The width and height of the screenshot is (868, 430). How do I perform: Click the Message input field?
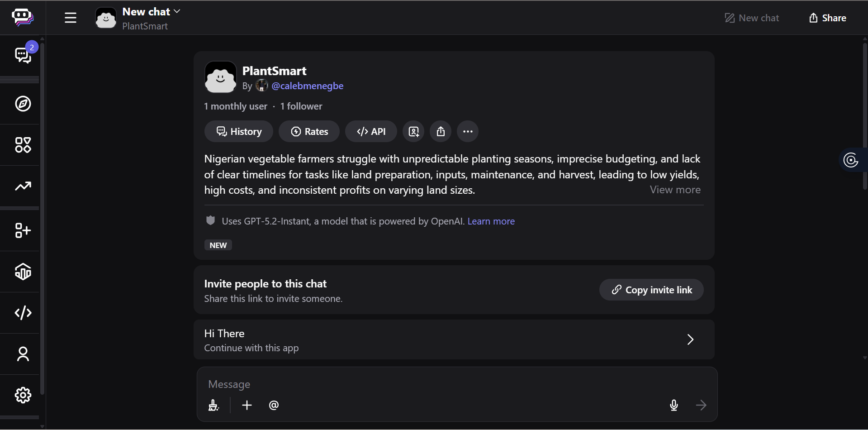[452, 384]
